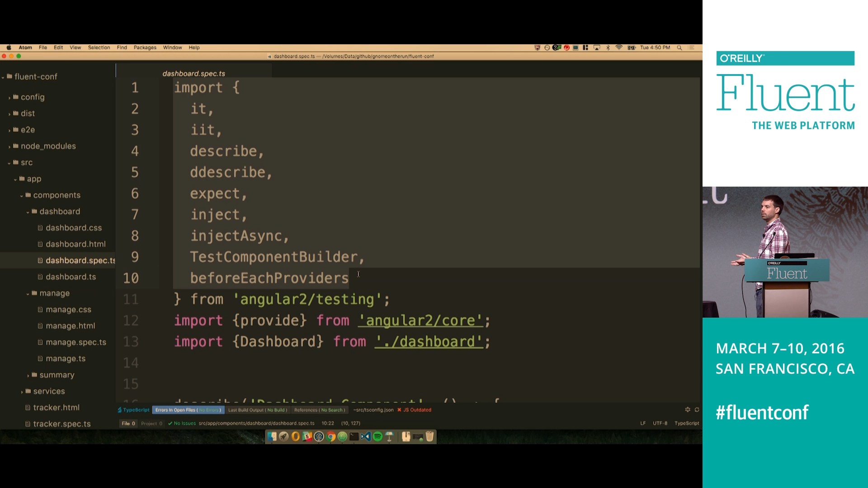Click the Last Build Output tab icon
This screenshot has height=488, width=868.
pyautogui.click(x=257, y=410)
